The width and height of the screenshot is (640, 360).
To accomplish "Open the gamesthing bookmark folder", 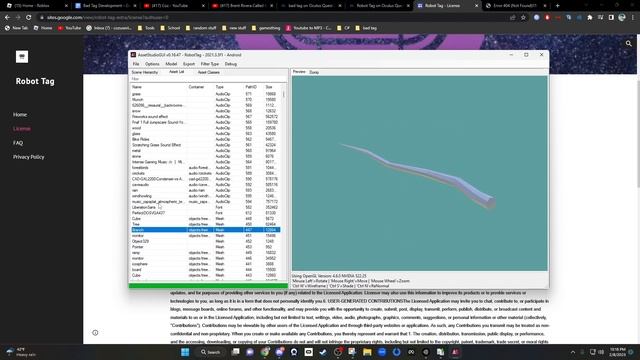I will click(x=266, y=28).
